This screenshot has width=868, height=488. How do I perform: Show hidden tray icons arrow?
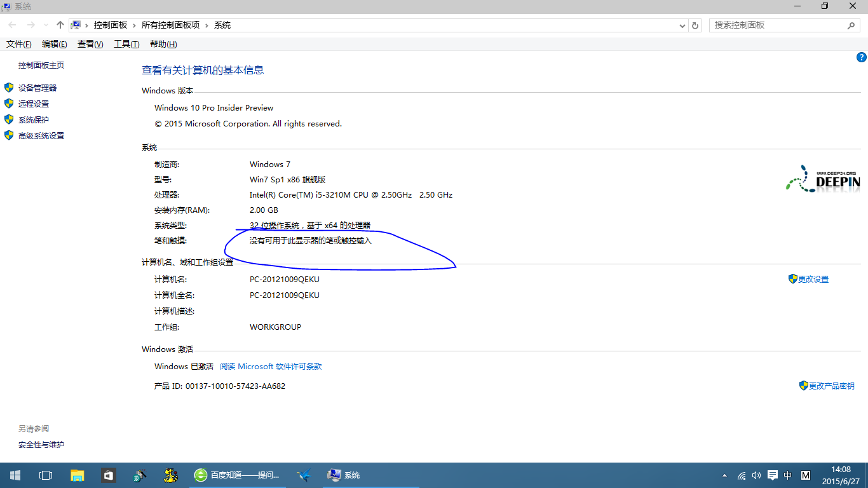(x=725, y=475)
